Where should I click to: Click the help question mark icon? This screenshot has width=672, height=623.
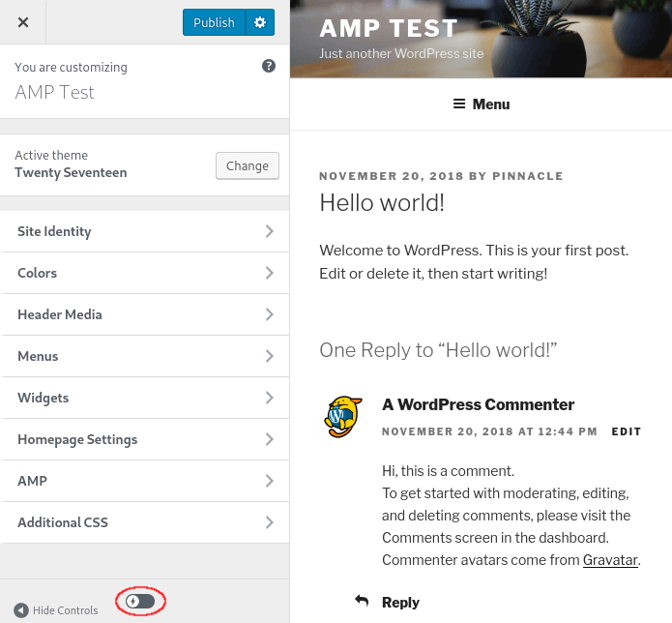tap(269, 66)
